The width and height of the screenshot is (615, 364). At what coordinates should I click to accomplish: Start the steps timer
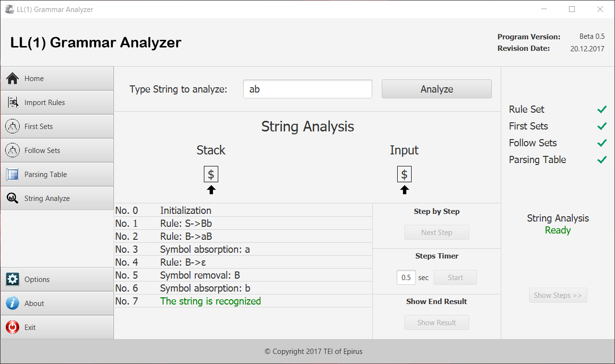(455, 278)
